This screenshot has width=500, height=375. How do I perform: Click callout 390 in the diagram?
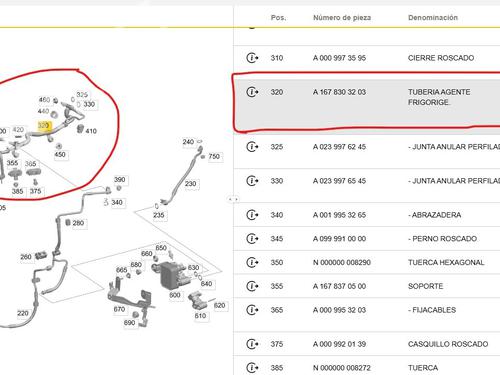coord(120,180)
